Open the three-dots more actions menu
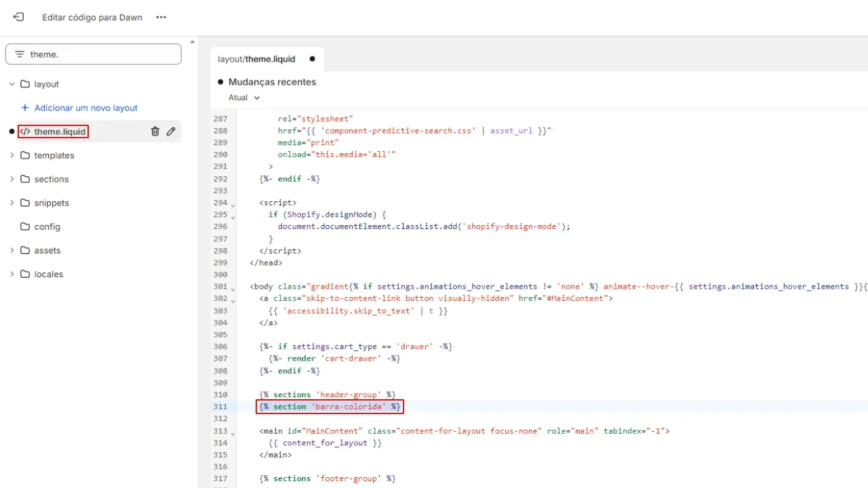The width and height of the screenshot is (868, 488). (x=161, y=17)
